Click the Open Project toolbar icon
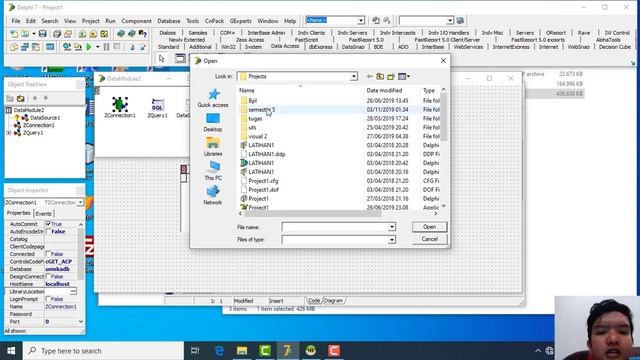The image size is (640, 360). pyautogui.click(x=68, y=34)
